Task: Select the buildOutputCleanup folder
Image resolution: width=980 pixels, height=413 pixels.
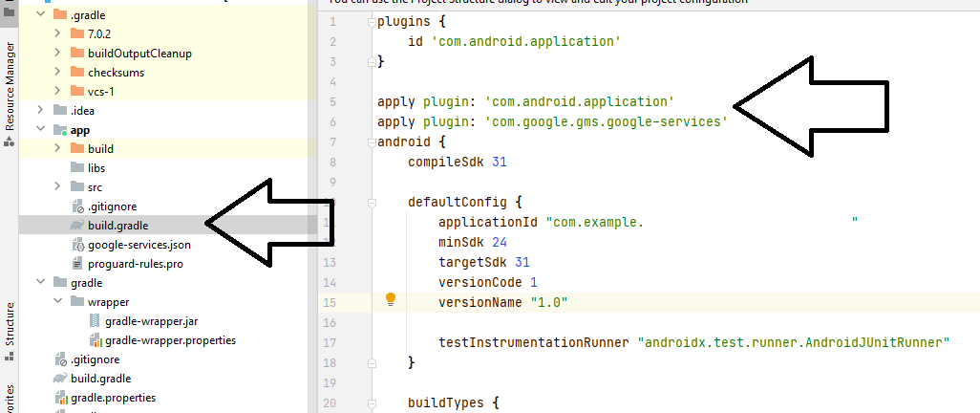Action: pos(131,54)
